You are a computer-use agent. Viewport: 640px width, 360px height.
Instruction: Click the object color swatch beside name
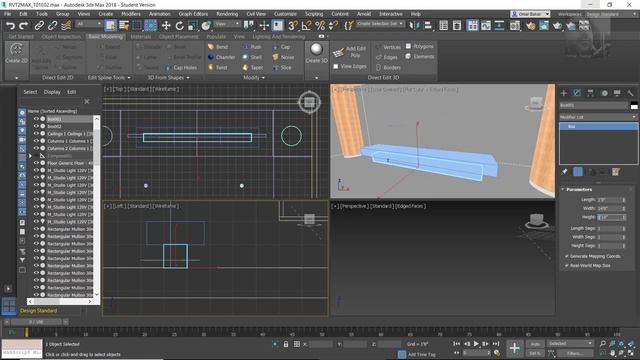(x=634, y=105)
